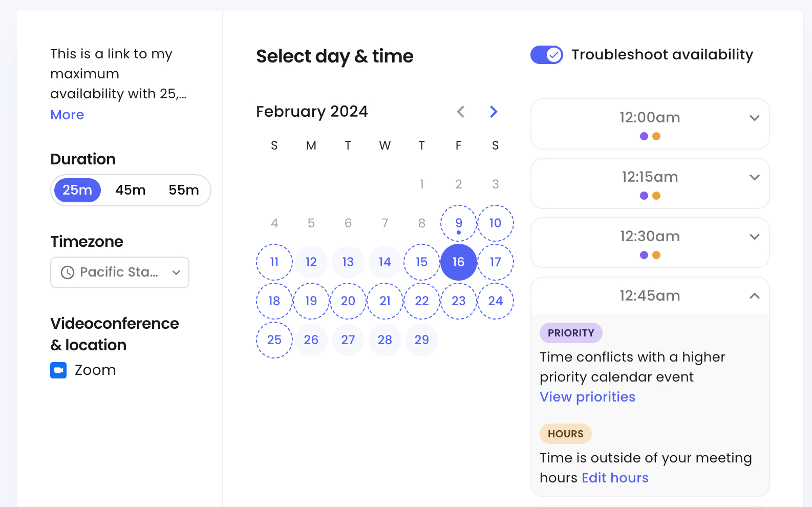Select the 55m duration option

click(x=184, y=190)
